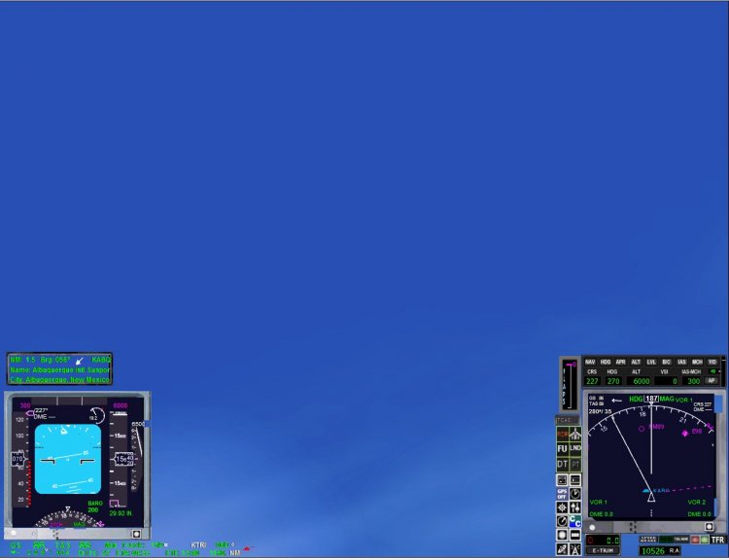Select the FU panel icon
Viewport: 729px width, 560px height.
pyautogui.click(x=562, y=448)
